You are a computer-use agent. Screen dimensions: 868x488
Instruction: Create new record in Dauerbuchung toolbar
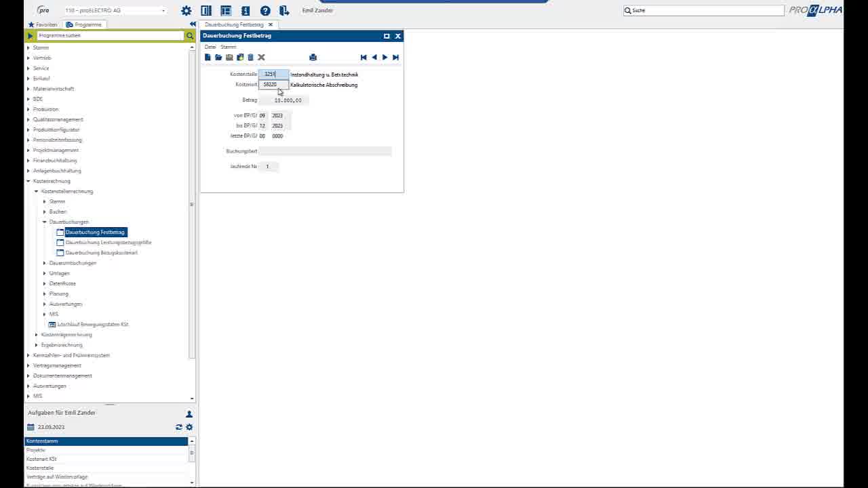(x=208, y=58)
